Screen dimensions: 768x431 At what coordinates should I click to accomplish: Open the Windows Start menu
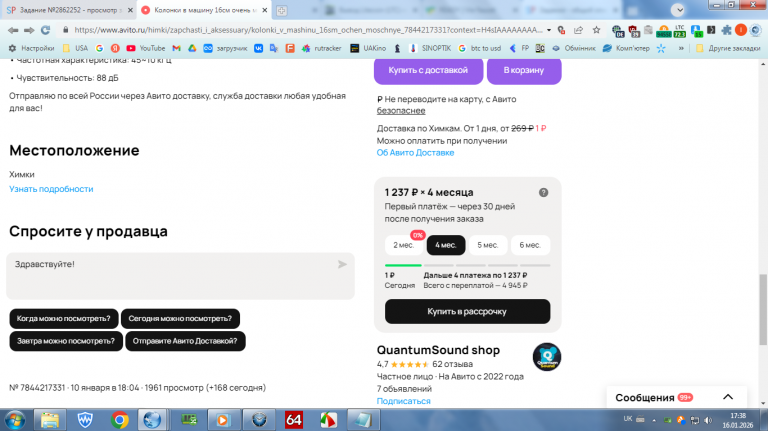tap(15, 420)
